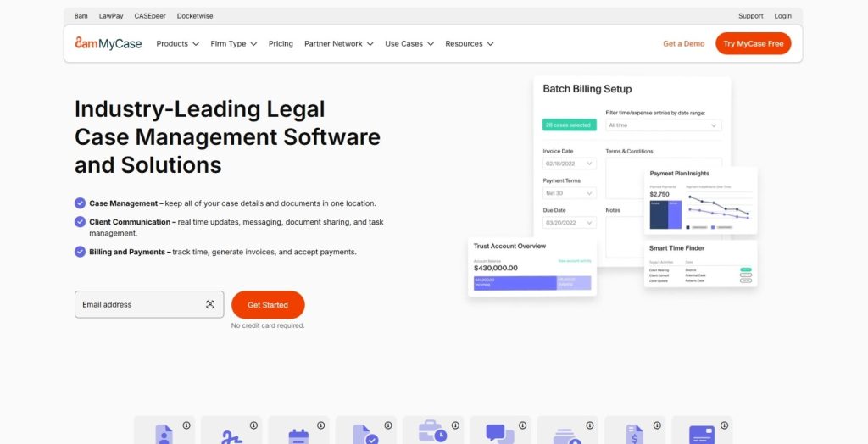Click the checkmark beside Case Management
The image size is (868, 444).
pos(80,203)
